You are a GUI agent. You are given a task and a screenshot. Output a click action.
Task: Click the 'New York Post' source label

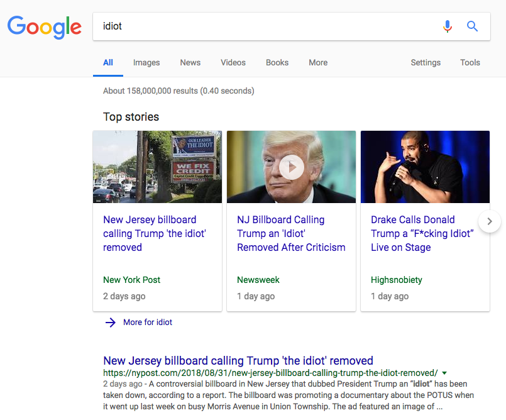[131, 280]
